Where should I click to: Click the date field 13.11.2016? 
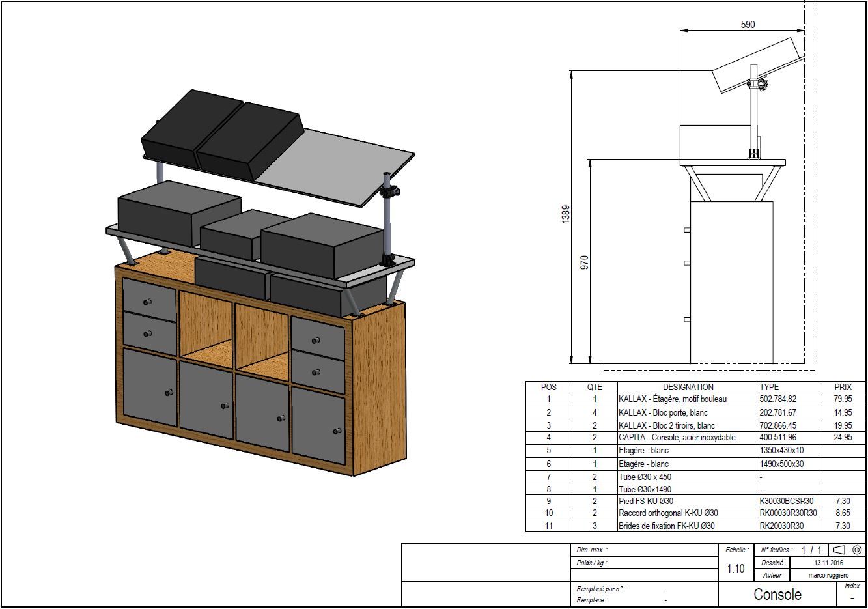tap(828, 563)
